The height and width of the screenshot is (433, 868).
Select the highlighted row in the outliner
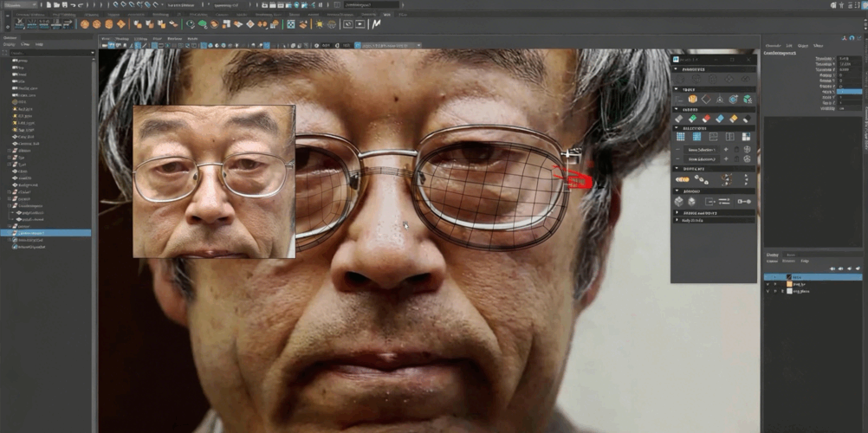point(45,233)
